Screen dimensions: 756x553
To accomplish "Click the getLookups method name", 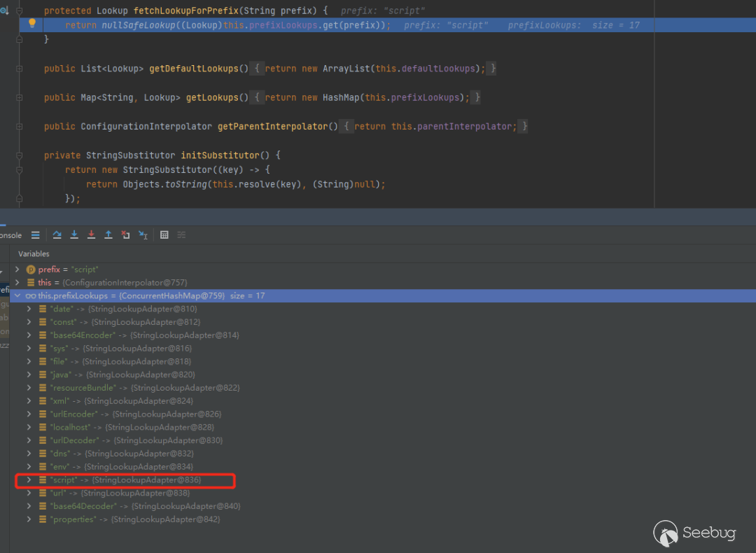I will pyautogui.click(x=212, y=97).
